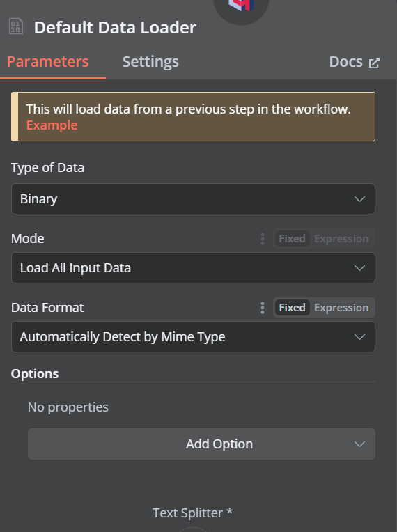397x532 pixels.
Task: Click the chevron on Load All Input Data
Action: click(x=359, y=268)
